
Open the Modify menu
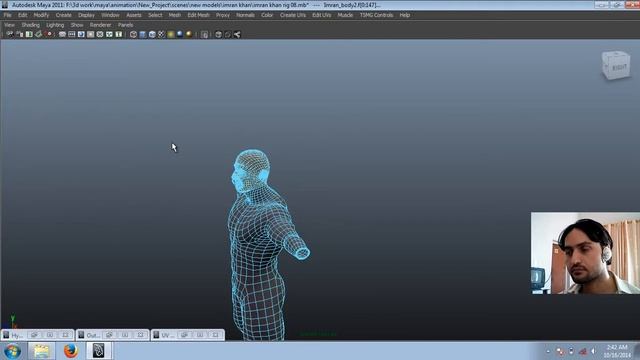coord(41,15)
